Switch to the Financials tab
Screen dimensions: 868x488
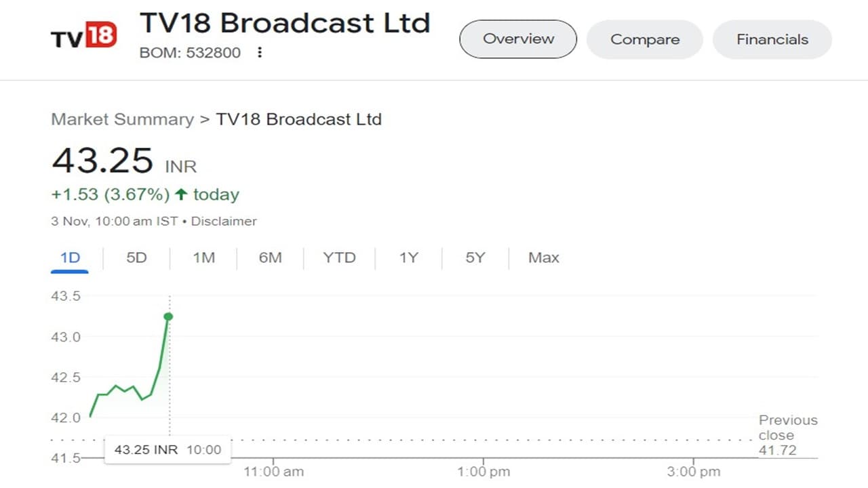pyautogui.click(x=772, y=39)
